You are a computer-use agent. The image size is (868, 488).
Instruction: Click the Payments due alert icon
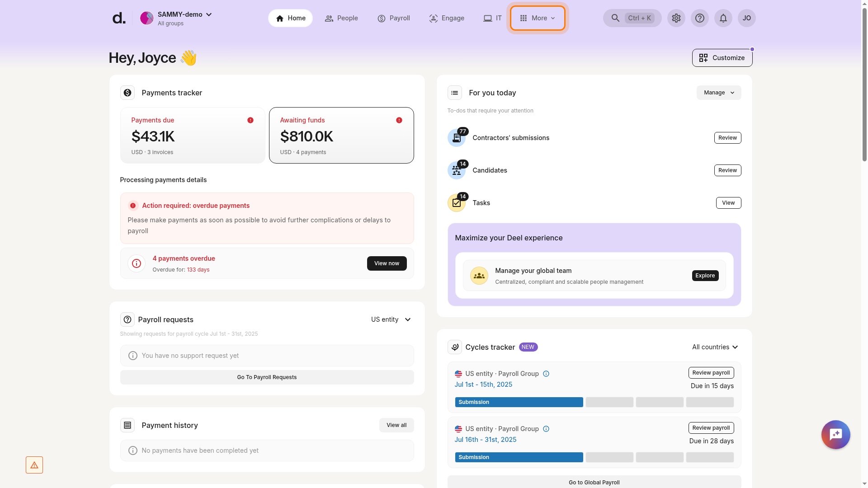(250, 120)
